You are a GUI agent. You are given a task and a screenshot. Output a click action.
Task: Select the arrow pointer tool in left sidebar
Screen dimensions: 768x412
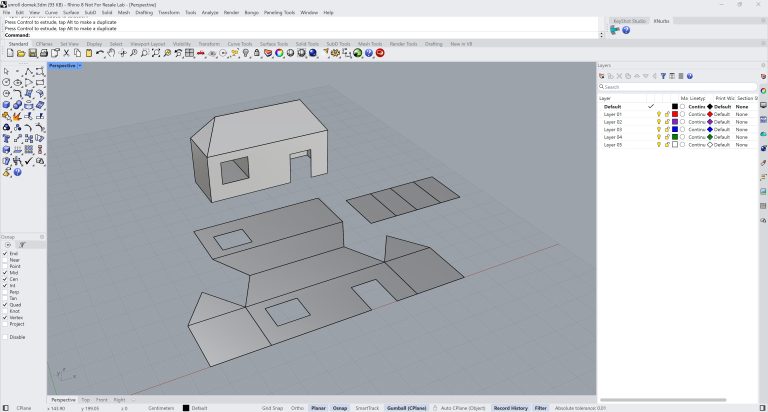coord(6,72)
